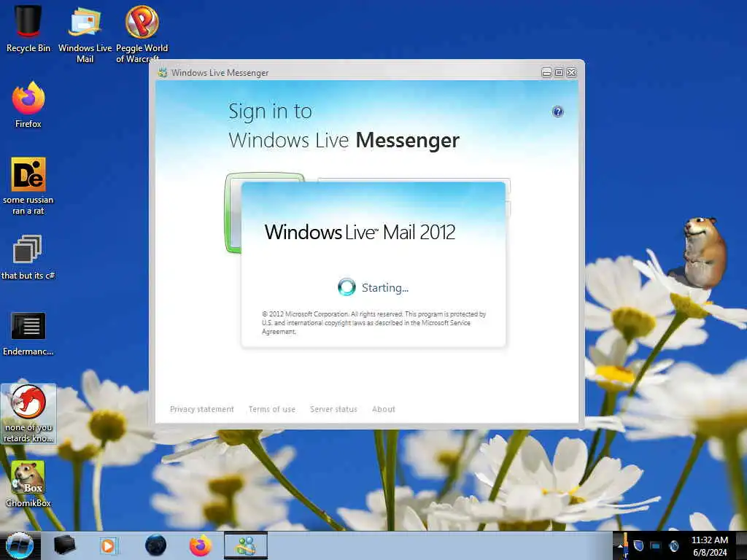Click the shield icon in system tray
This screenshot has width=747, height=560.
tap(638, 545)
